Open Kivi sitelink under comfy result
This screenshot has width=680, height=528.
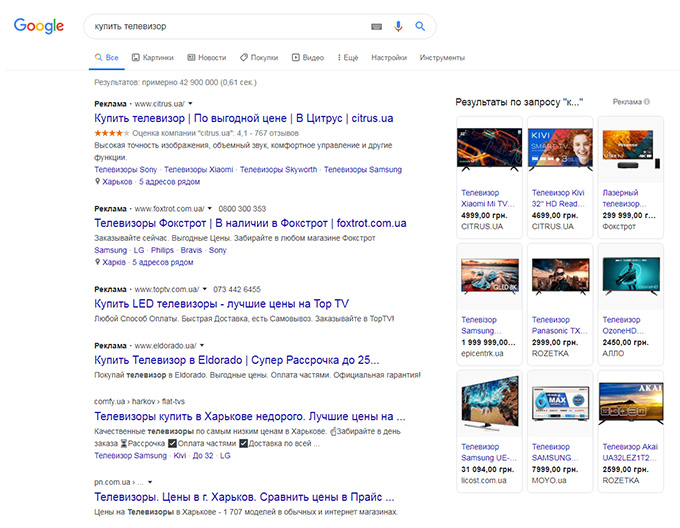pyautogui.click(x=180, y=456)
